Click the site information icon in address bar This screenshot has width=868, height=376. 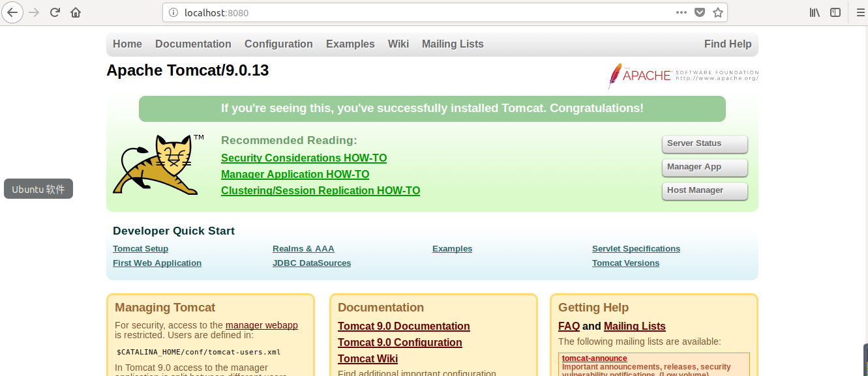tap(173, 12)
